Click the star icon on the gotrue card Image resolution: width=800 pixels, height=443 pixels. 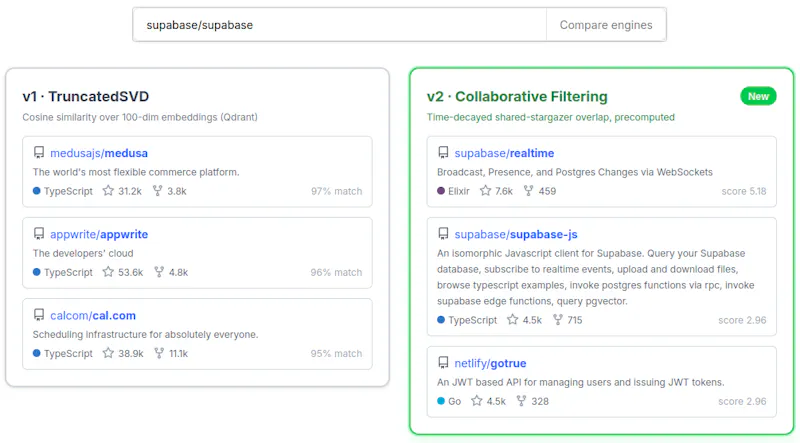point(477,401)
